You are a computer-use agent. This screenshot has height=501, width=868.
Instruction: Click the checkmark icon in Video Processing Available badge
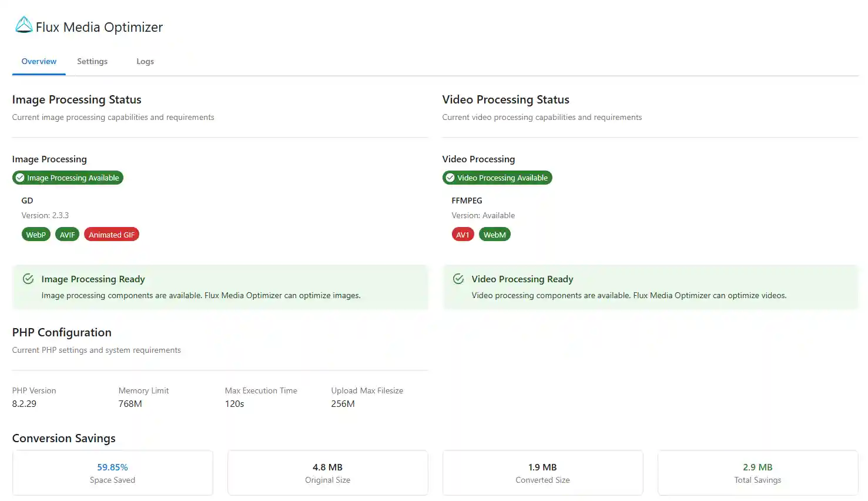[x=450, y=178]
